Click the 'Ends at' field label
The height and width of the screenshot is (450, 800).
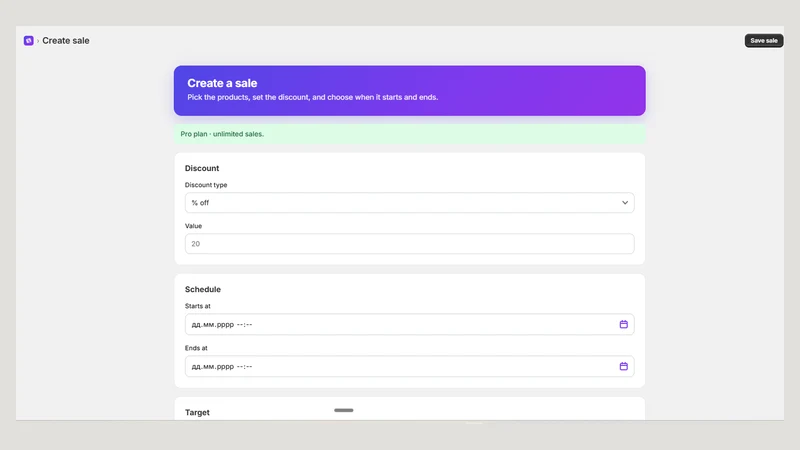(x=196, y=348)
